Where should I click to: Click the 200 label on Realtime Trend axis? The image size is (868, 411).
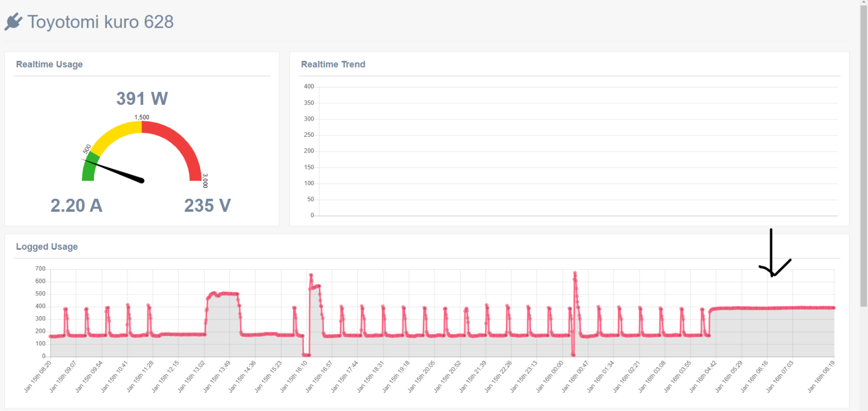[x=309, y=151]
